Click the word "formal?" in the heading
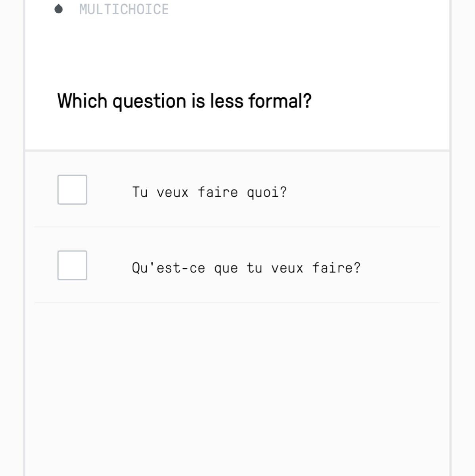475x476 pixels. click(280, 101)
